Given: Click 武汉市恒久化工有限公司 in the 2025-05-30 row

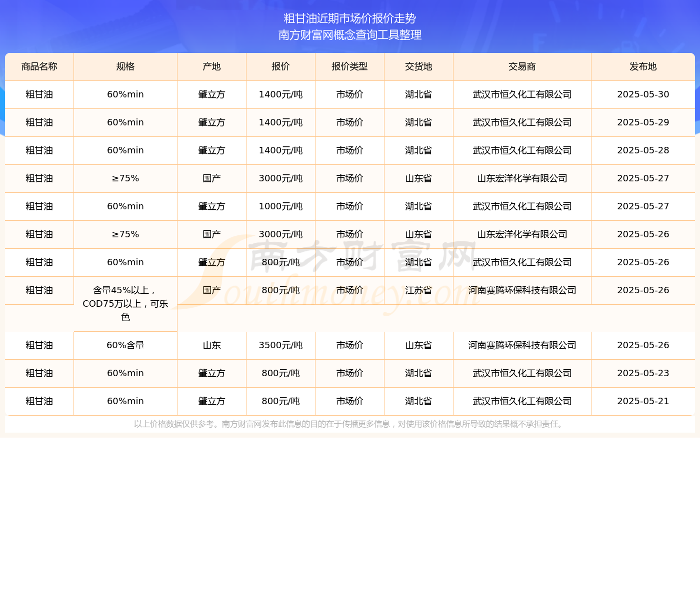Looking at the screenshot, I should [522, 94].
